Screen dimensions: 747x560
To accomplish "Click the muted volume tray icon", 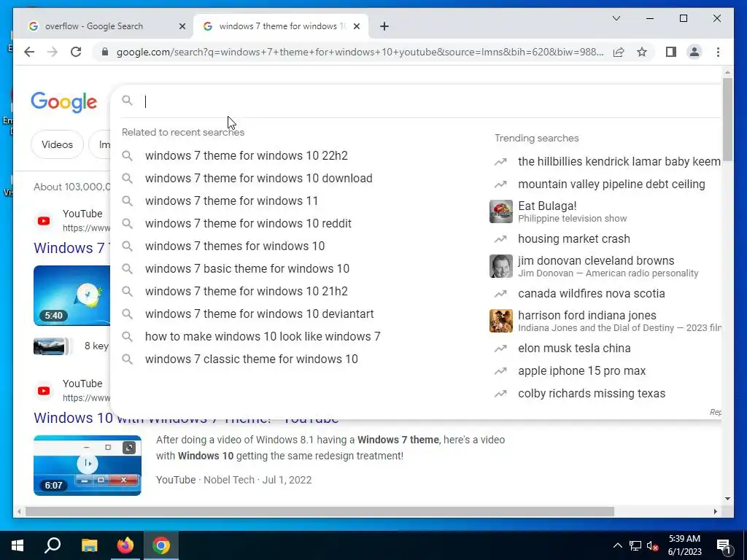I will 652,545.
